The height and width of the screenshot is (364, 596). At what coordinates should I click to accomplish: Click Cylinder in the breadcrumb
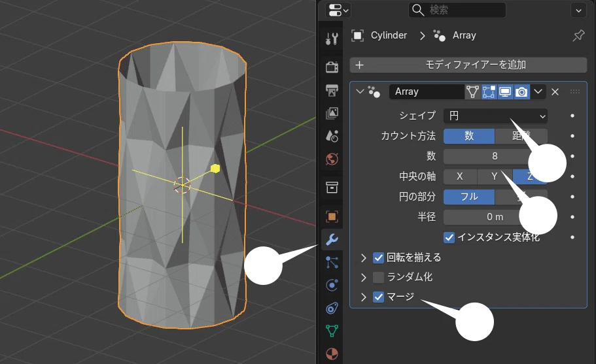389,35
